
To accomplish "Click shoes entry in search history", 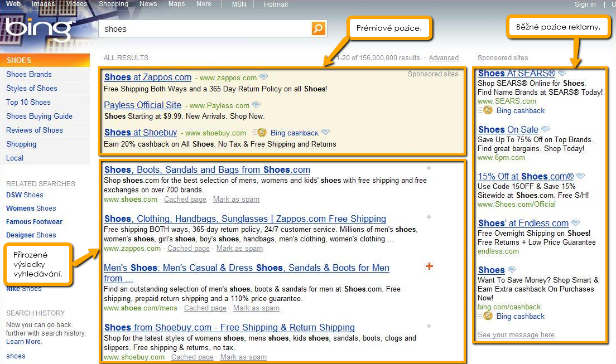I will click(x=16, y=356).
